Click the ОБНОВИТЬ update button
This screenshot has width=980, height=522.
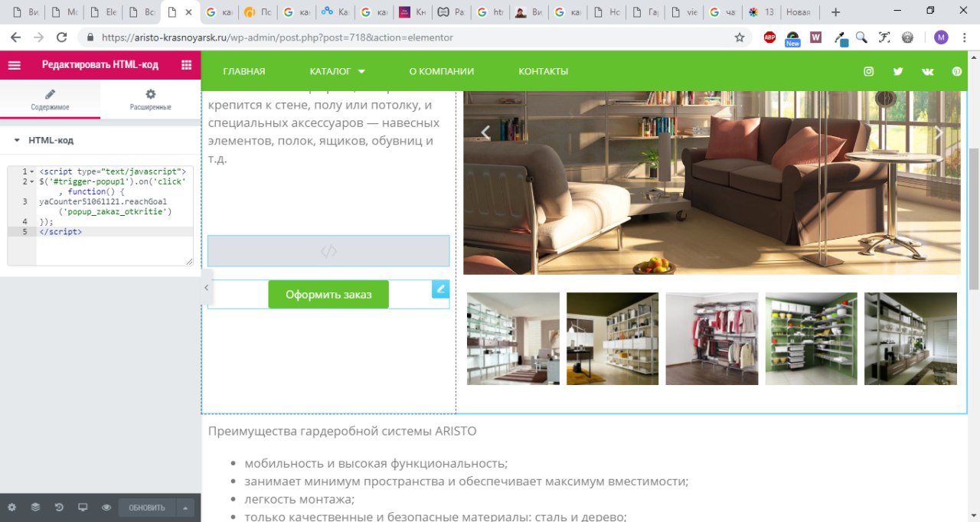147,507
